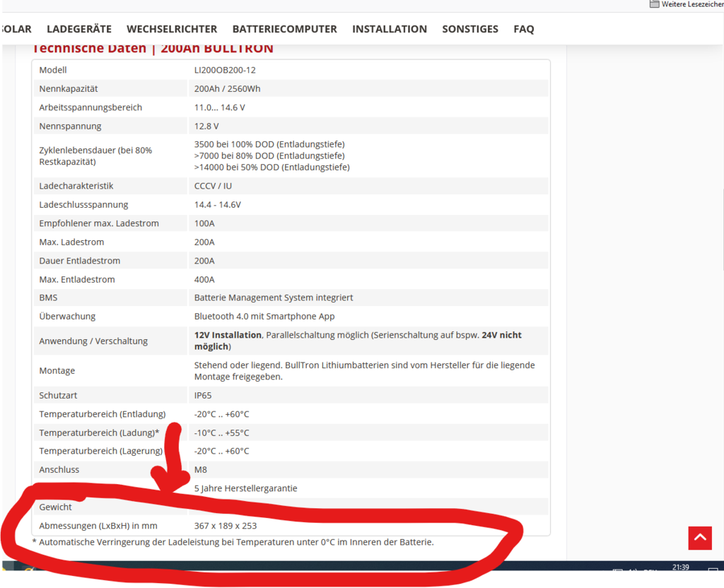Open the Weitere Lesezeichen bookmarks folder
This screenshot has width=724, height=588.
pos(687,4)
